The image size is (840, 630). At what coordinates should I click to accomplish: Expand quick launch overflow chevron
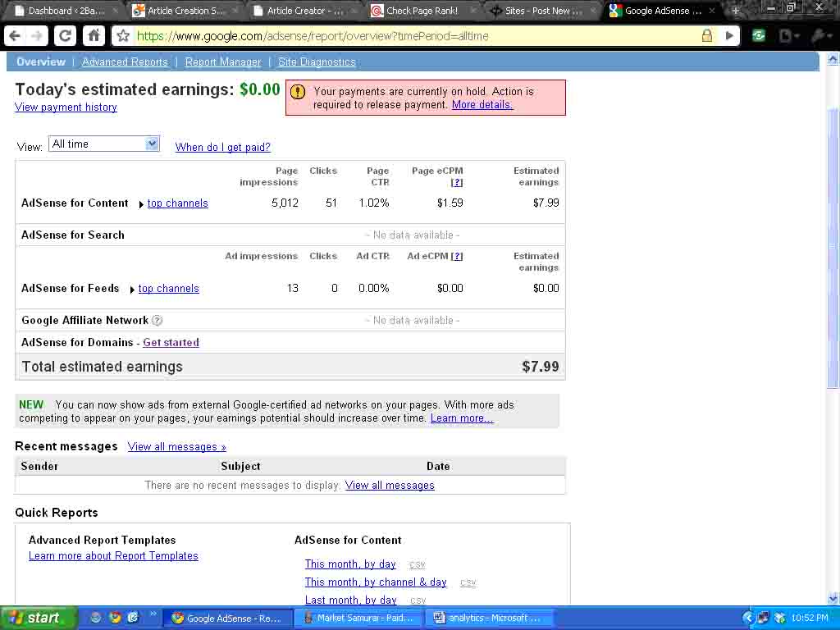click(153, 614)
